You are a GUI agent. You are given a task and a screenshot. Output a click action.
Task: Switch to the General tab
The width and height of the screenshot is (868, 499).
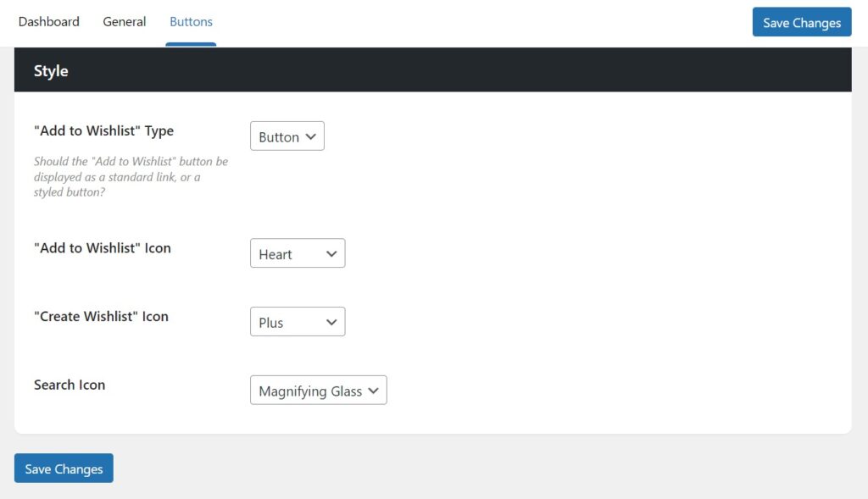(x=124, y=22)
